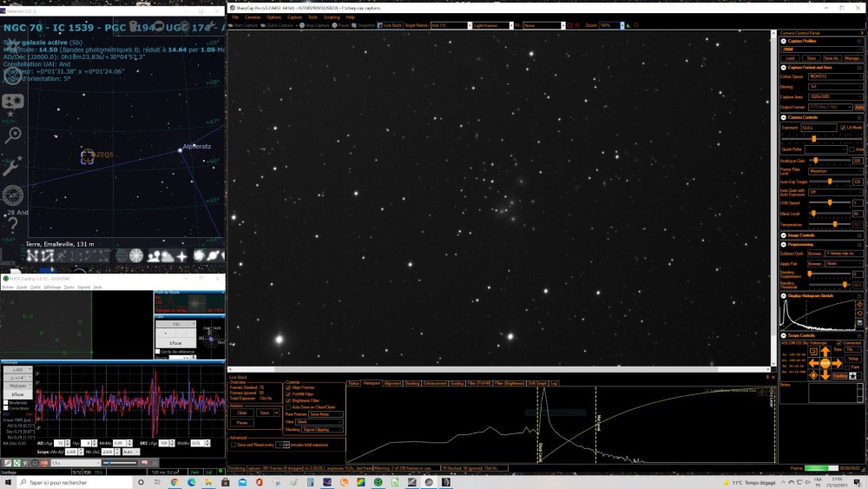Collapse Capture Profiles section
The image size is (868, 489).
tap(783, 41)
